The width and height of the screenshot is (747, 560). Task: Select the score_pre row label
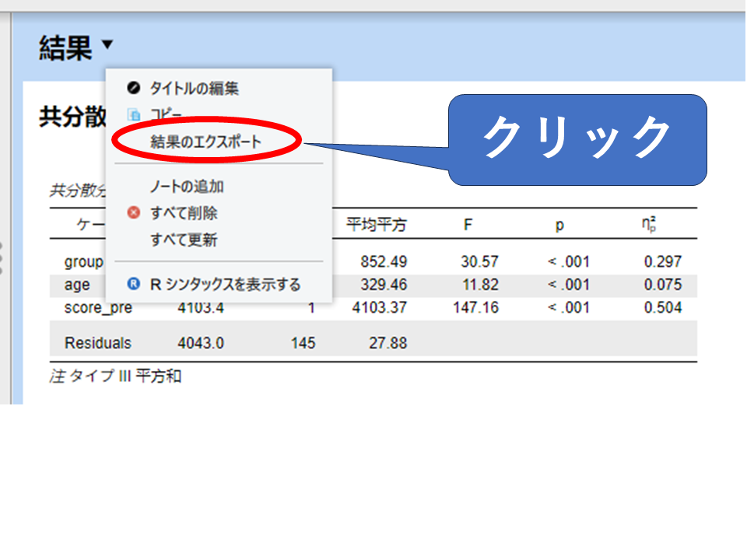(x=98, y=308)
